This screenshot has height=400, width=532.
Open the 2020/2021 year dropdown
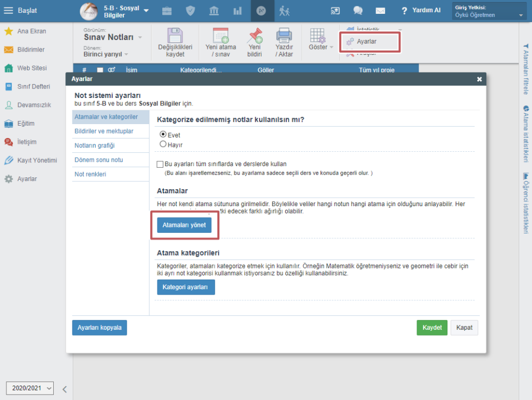pos(30,388)
